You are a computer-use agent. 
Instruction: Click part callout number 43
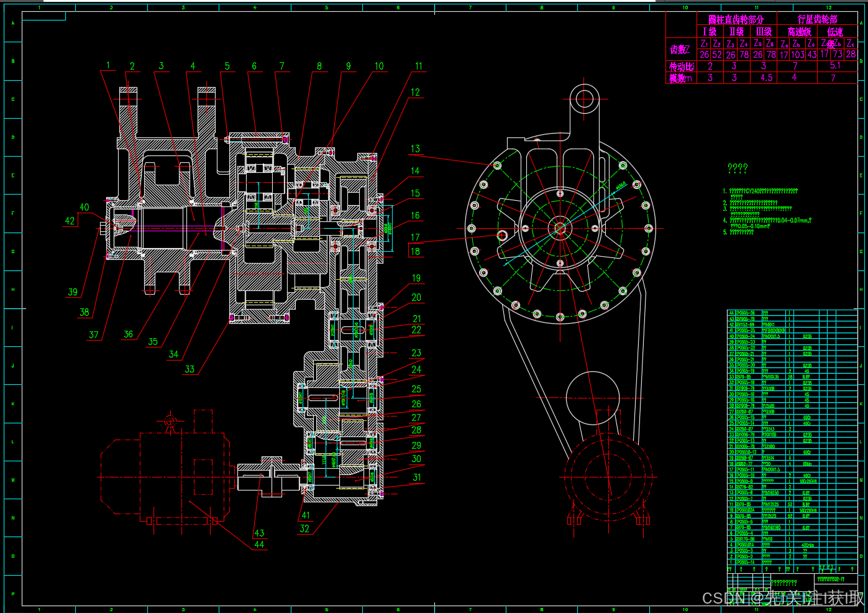259,533
